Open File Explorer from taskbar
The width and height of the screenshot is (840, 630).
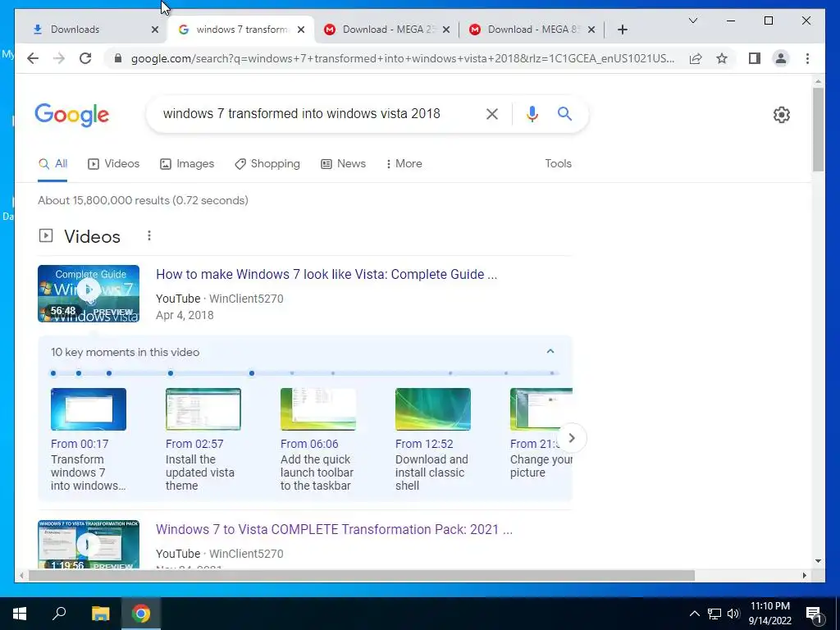tap(100, 614)
